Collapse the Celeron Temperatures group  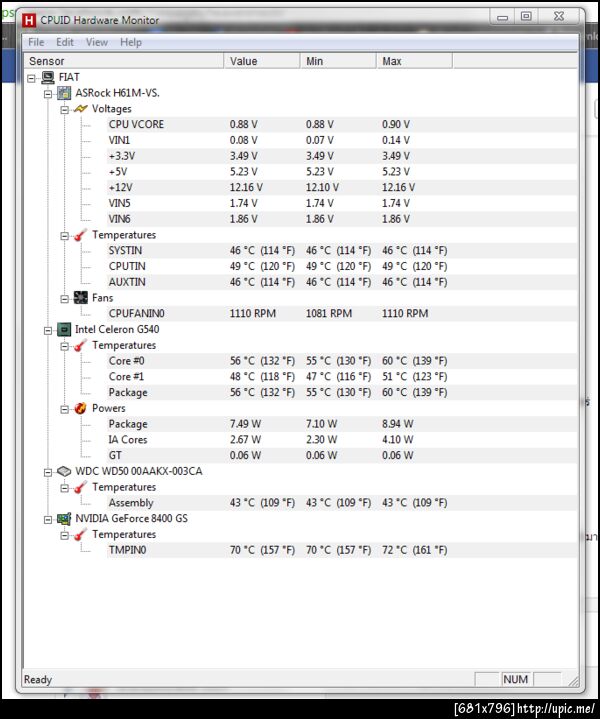pos(64,346)
